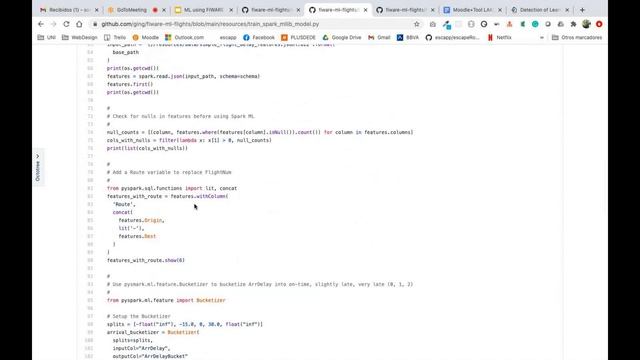
Task: Open the Gmail bookmark
Action: click(x=379, y=37)
